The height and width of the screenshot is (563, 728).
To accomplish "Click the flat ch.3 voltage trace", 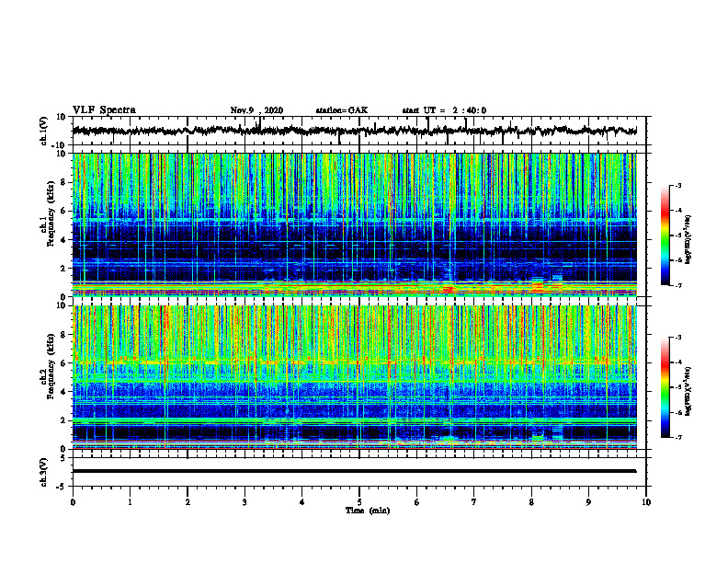I will [354, 471].
